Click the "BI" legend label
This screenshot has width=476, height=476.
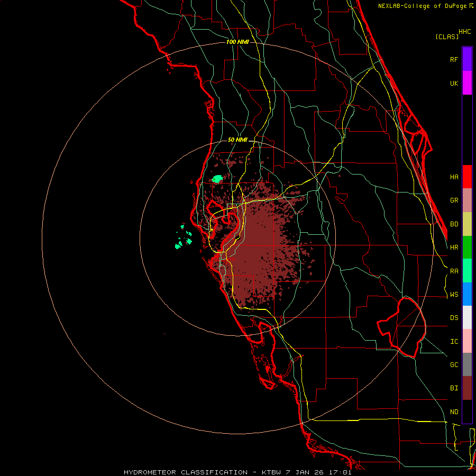pos(454,388)
